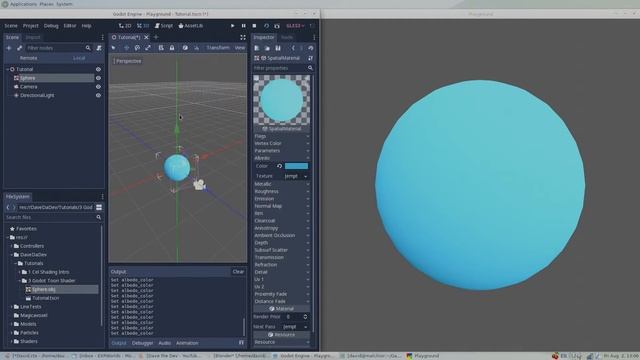640x360 pixels.
Task: Choose the Rotate Mode tool
Action: click(x=137, y=48)
